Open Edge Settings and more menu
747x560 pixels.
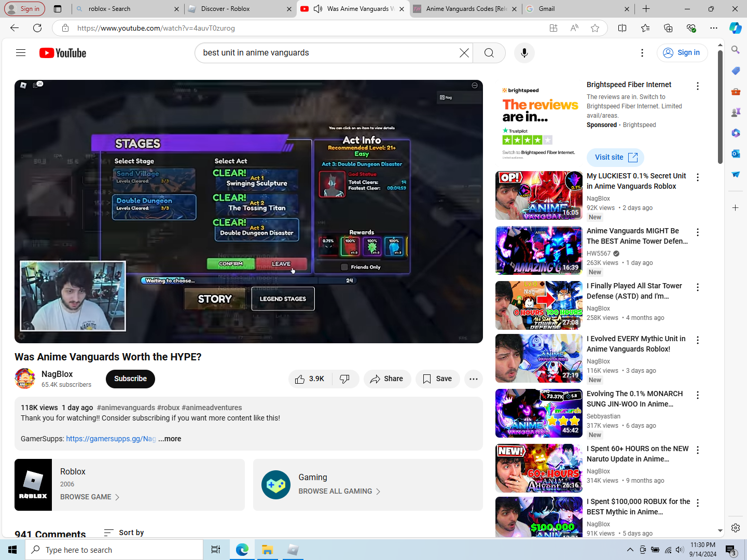tap(714, 28)
